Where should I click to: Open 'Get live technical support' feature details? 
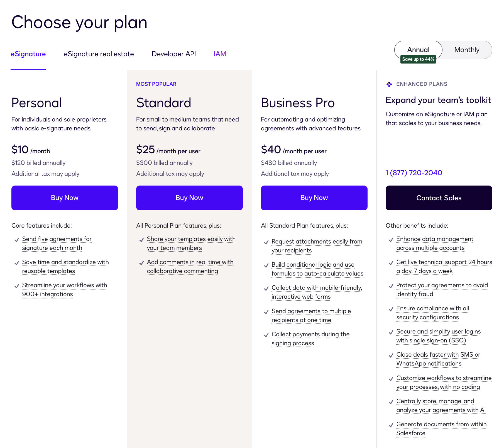pyautogui.click(x=444, y=267)
